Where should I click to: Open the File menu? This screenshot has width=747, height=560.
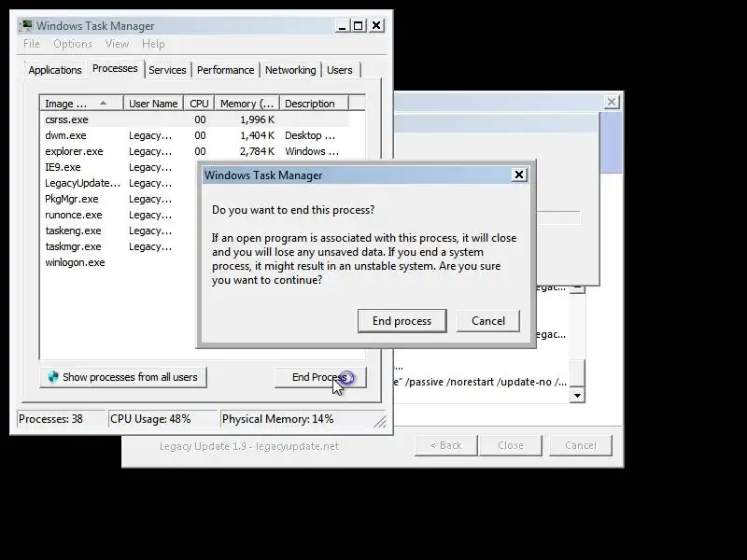(x=32, y=44)
